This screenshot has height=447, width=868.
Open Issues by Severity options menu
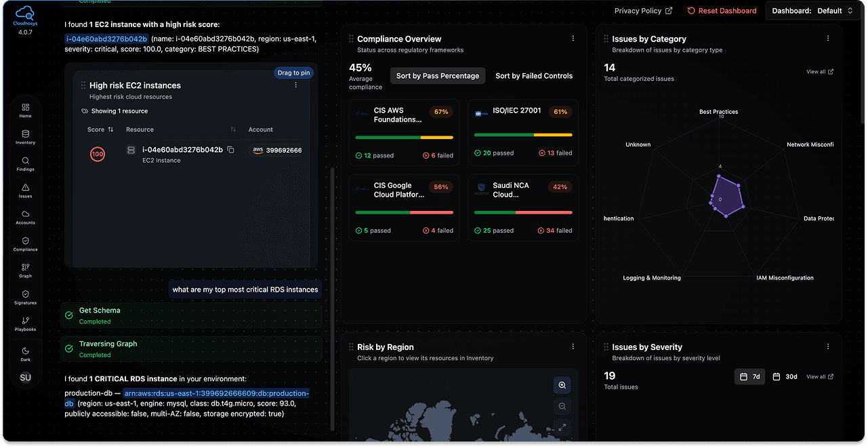(x=828, y=347)
